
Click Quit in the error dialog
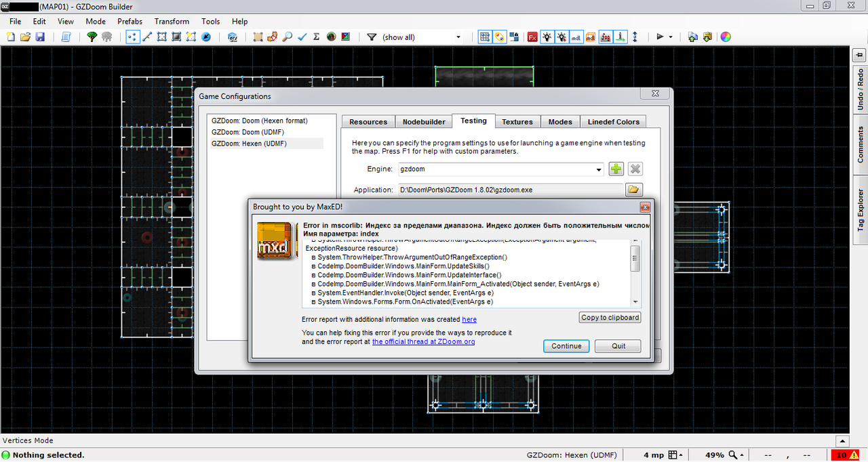618,346
